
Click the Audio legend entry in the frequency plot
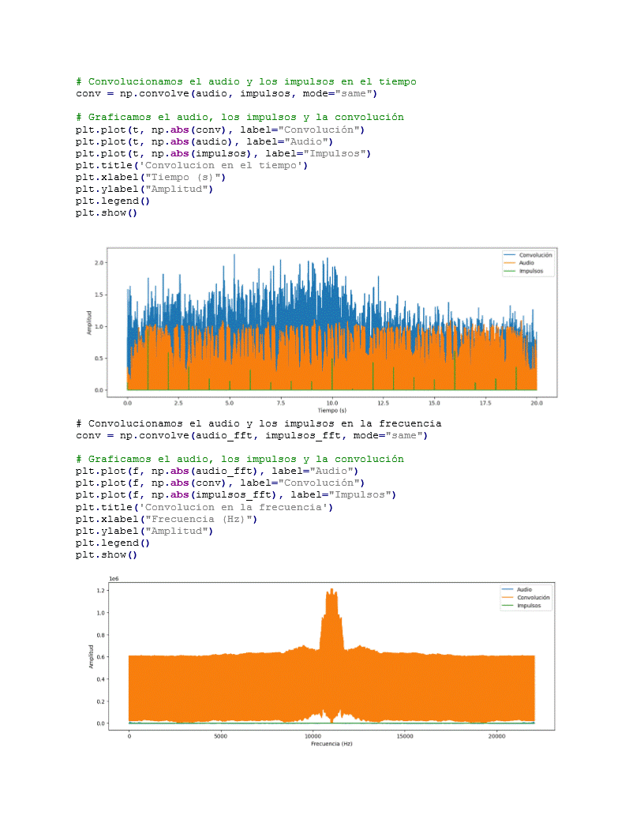(524, 590)
